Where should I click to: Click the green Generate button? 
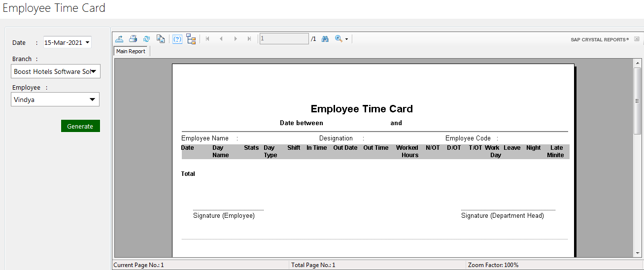click(80, 126)
